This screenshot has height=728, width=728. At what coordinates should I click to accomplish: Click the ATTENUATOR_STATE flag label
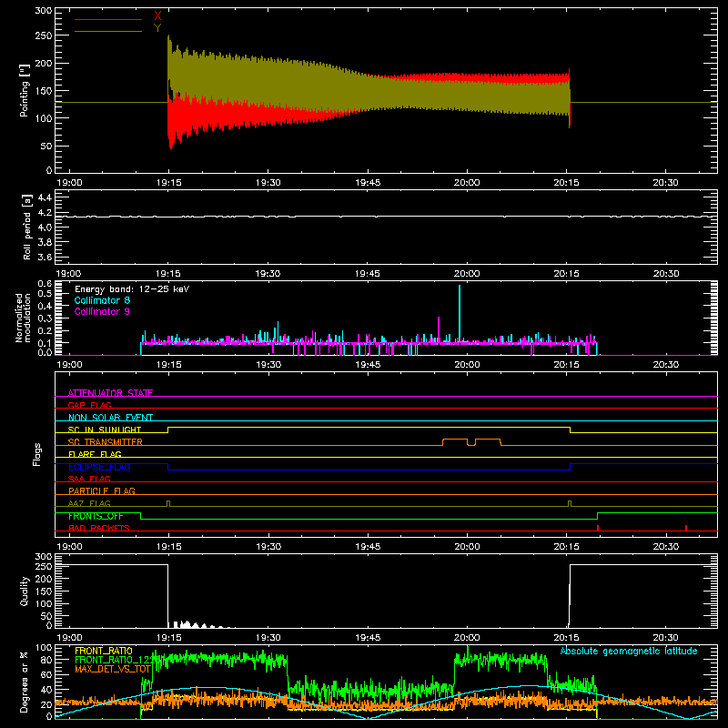pyautogui.click(x=110, y=393)
